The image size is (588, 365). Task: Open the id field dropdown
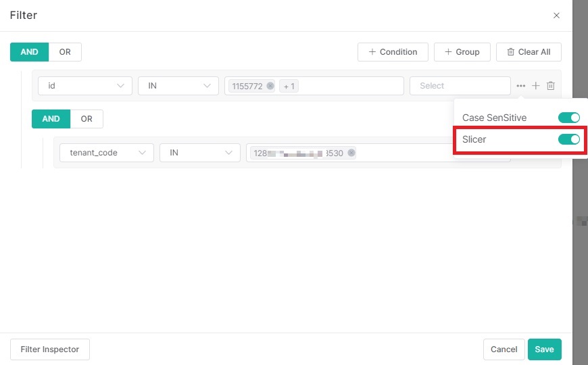click(85, 86)
